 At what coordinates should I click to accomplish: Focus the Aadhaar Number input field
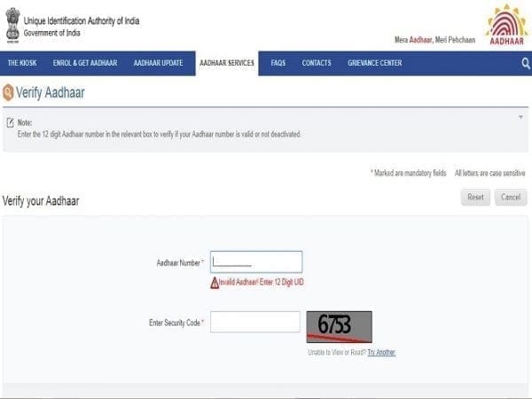pyautogui.click(x=256, y=262)
